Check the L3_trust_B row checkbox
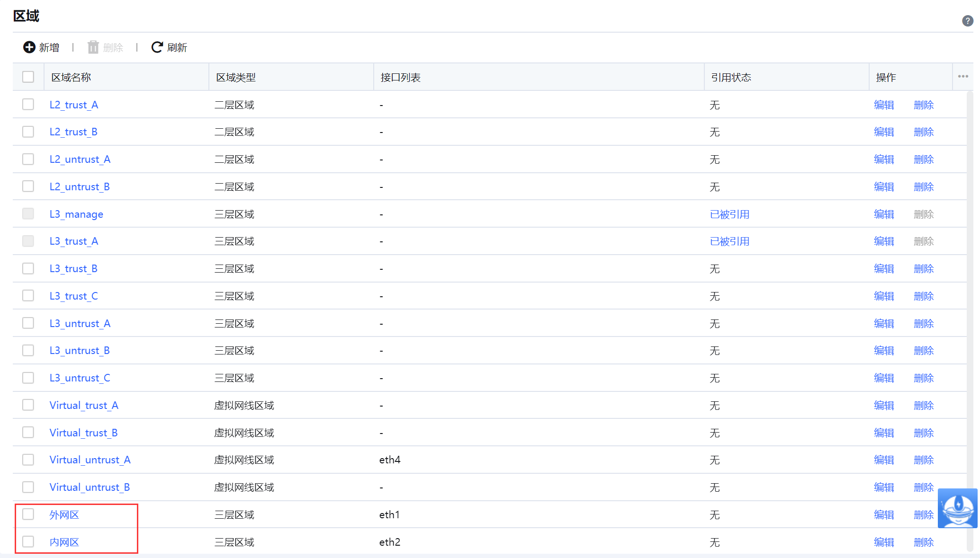Screen dimensions: 980x558 click(x=28, y=268)
